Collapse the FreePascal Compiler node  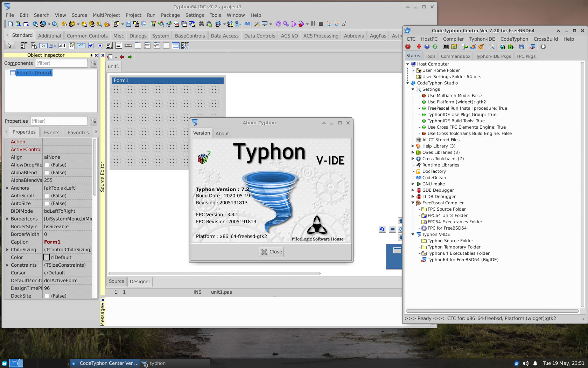click(x=413, y=203)
